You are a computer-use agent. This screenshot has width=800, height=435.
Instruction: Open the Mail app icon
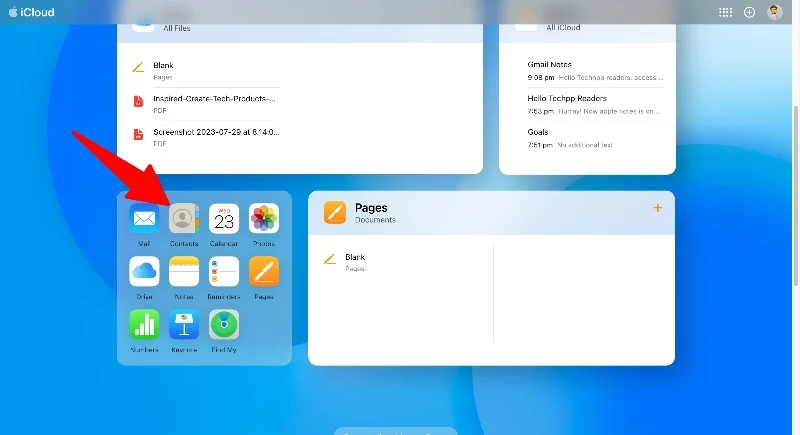pos(144,218)
